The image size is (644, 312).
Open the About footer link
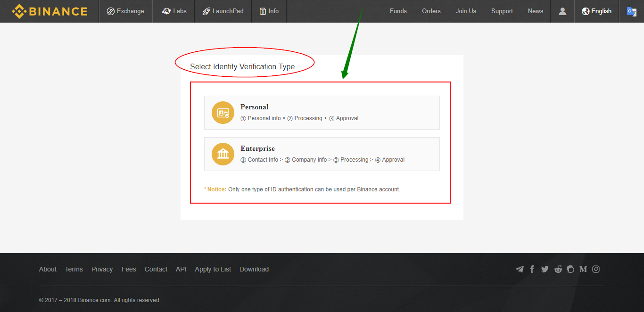click(48, 269)
